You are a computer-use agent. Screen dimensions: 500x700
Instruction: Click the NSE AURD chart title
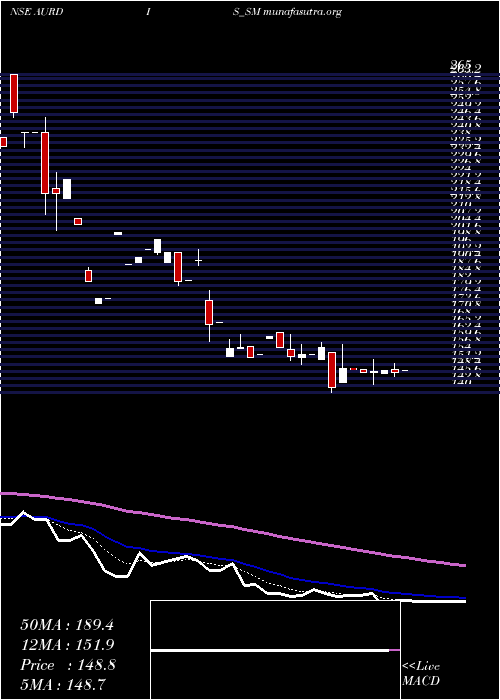36,12
